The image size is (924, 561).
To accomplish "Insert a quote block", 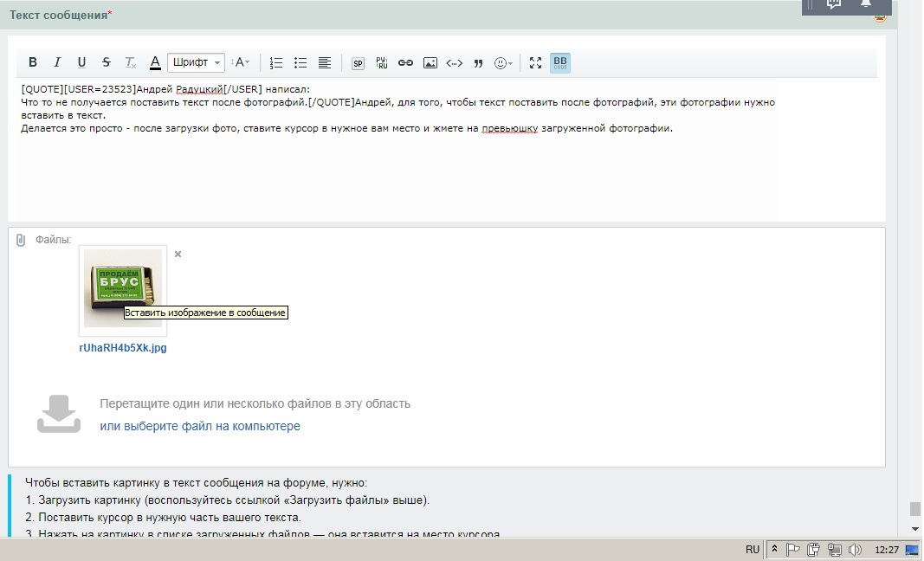I will pyautogui.click(x=478, y=62).
